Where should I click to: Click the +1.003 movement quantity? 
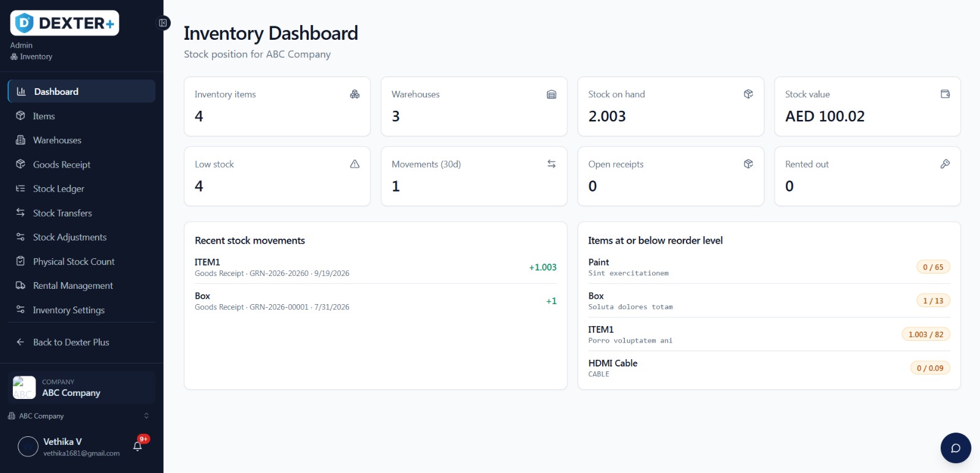pyautogui.click(x=543, y=267)
